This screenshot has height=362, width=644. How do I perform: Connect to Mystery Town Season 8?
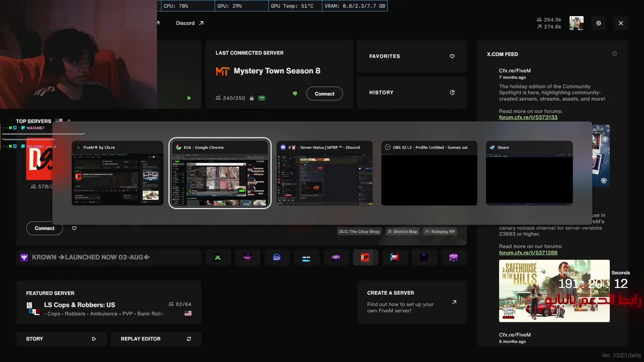pos(325,94)
